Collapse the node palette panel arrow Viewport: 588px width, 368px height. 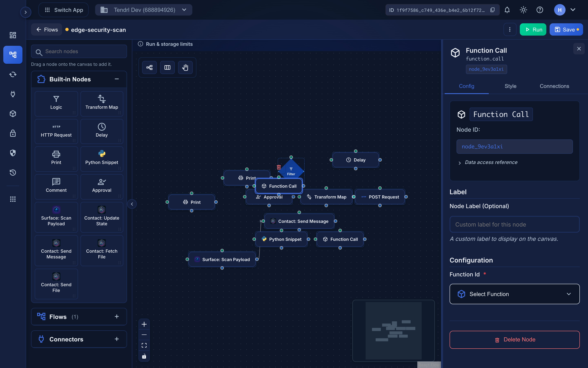point(132,204)
